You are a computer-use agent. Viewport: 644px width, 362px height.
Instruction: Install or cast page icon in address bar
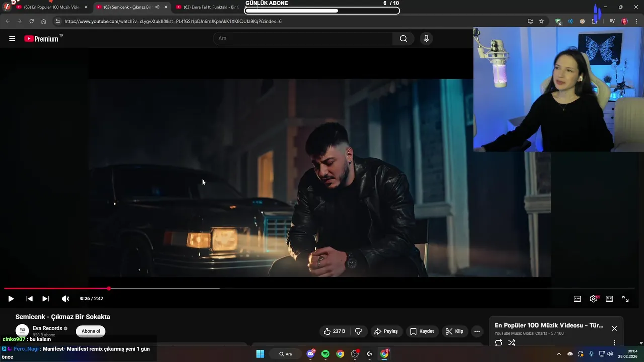point(530,21)
